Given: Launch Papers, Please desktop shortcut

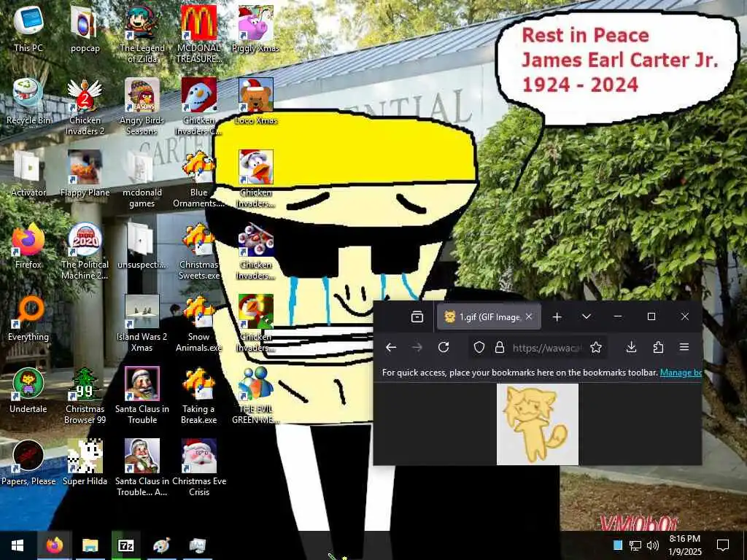Looking at the screenshot, I should click(28, 462).
